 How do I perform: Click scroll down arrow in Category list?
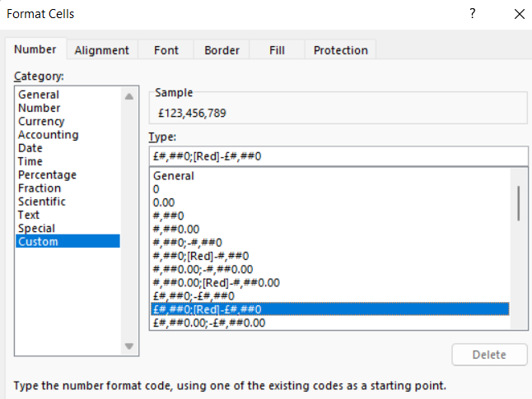point(128,346)
